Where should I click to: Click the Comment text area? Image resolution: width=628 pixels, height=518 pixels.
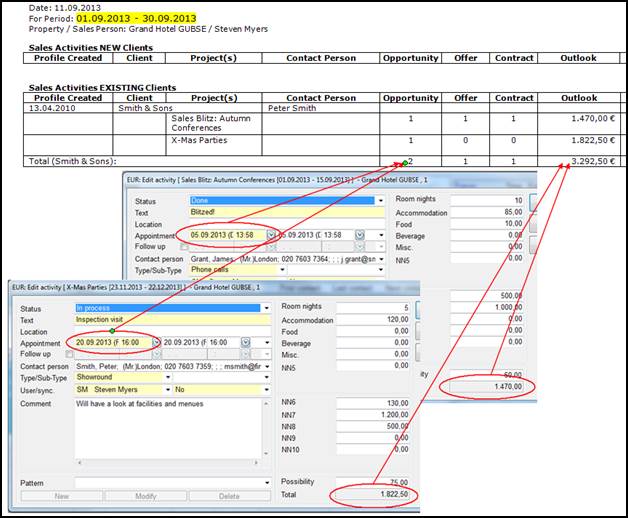click(170, 430)
